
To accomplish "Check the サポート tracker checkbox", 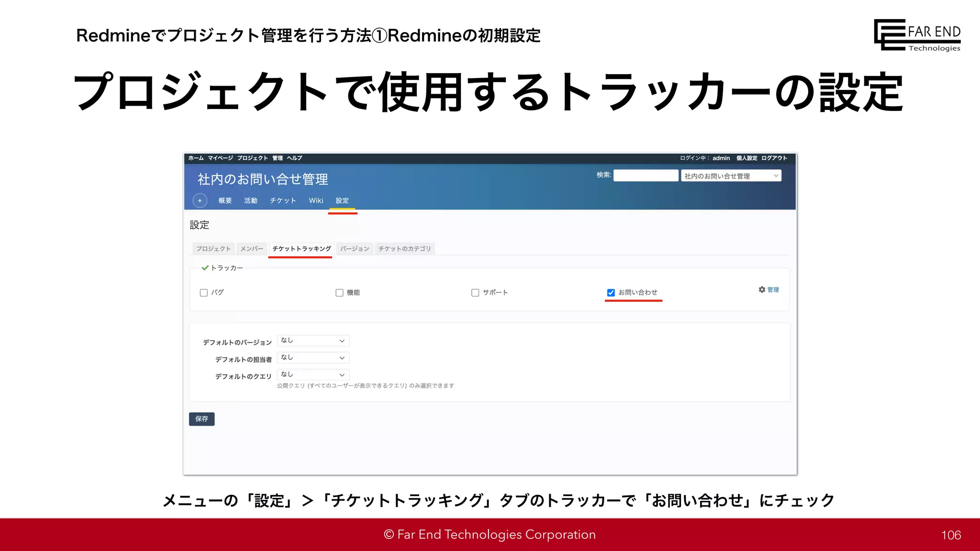I will tap(475, 293).
